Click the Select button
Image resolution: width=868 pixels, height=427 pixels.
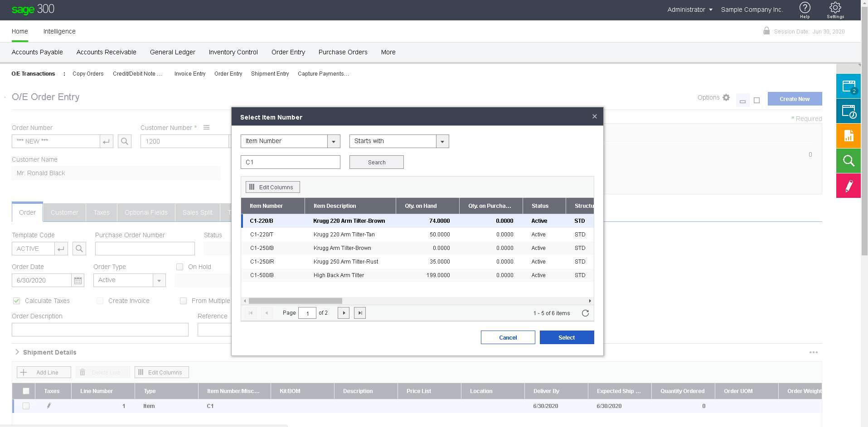[x=567, y=337]
